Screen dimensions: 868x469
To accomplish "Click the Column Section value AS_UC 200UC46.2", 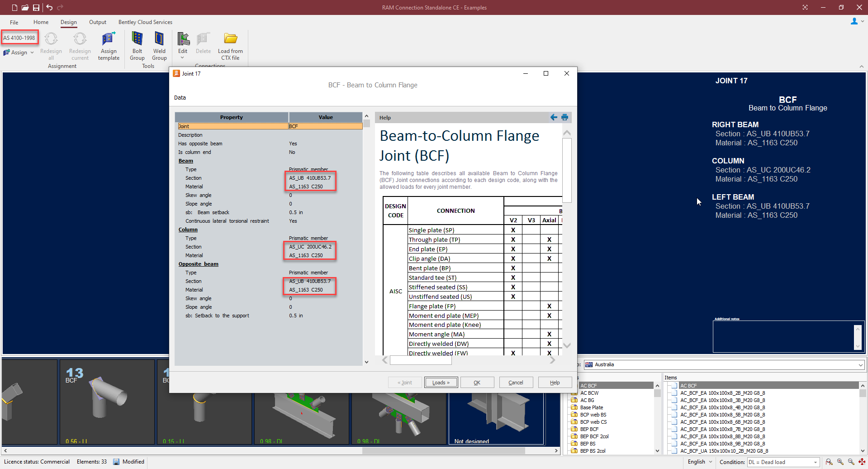I will [310, 247].
